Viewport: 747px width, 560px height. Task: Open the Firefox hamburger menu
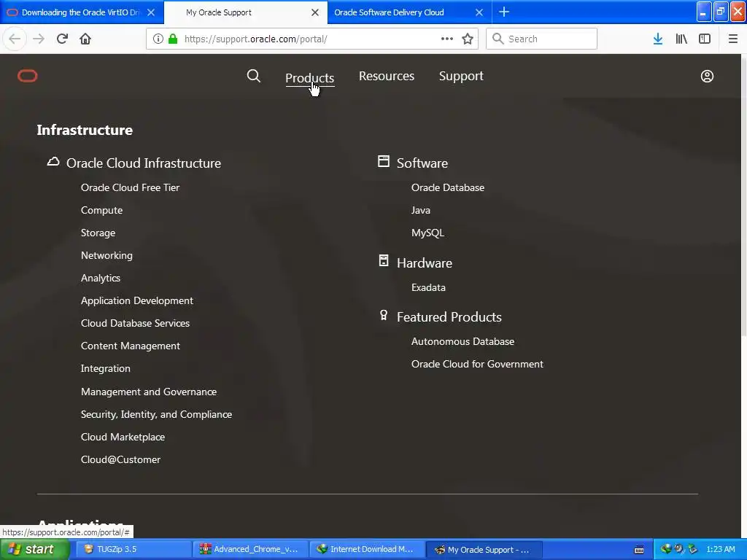coord(733,39)
